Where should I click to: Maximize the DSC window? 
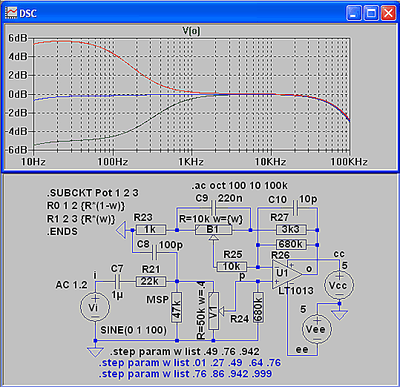(371, 13)
